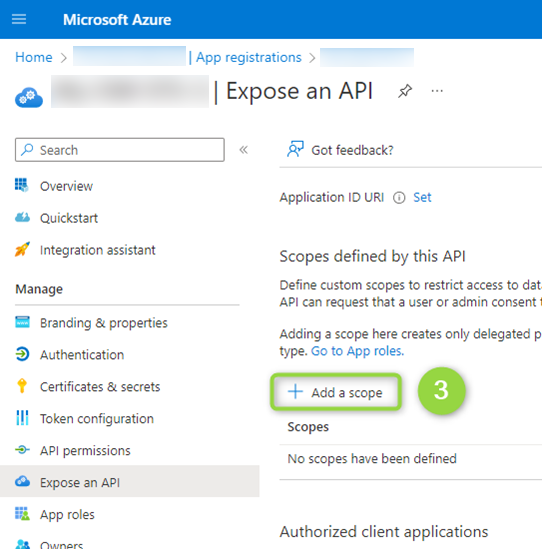
Task: Open Owners in sidebar
Action: coord(61,544)
